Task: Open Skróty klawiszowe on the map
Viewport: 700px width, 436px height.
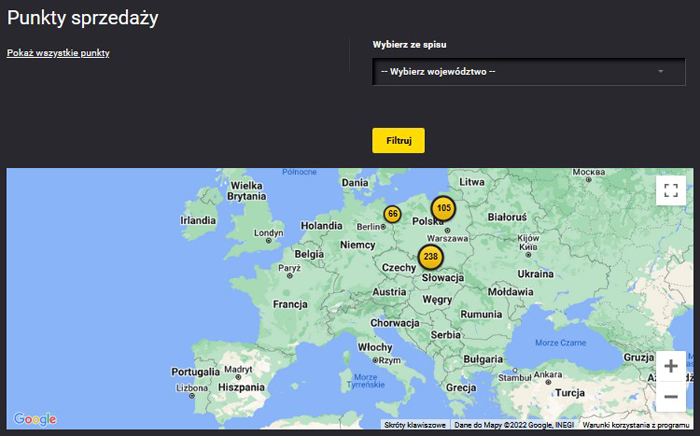Action: coord(415,425)
